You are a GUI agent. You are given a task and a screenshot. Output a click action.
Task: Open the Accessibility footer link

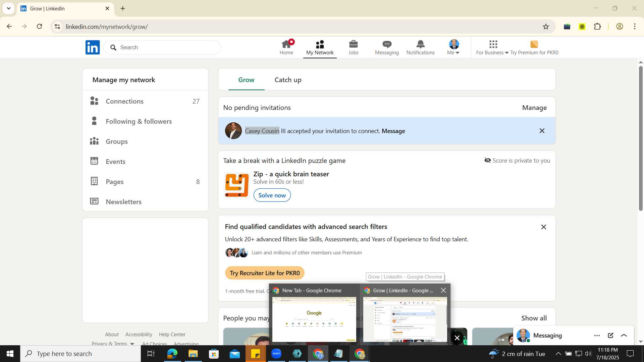pyautogui.click(x=139, y=335)
